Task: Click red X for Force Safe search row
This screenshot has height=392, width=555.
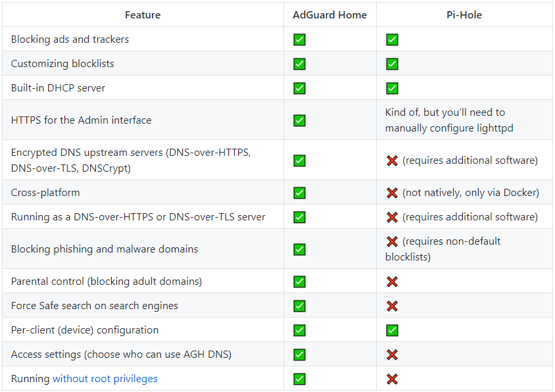Action: tap(392, 306)
